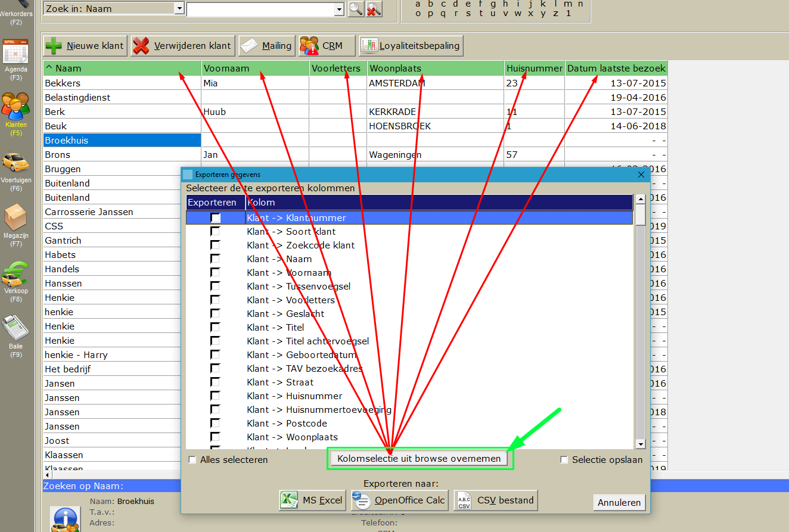This screenshot has width=789, height=532.
Task: Check export box for Klant -> Zoekcode klant
Action: click(215, 245)
